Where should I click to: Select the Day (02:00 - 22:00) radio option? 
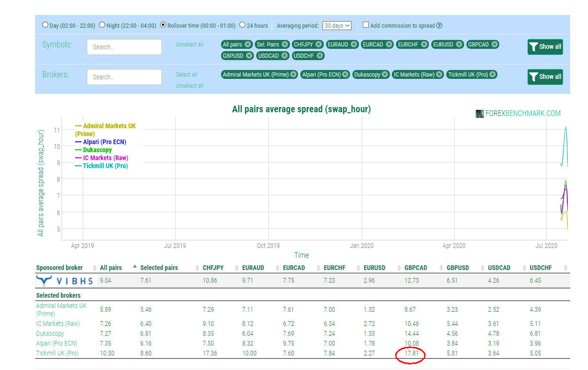(45, 25)
